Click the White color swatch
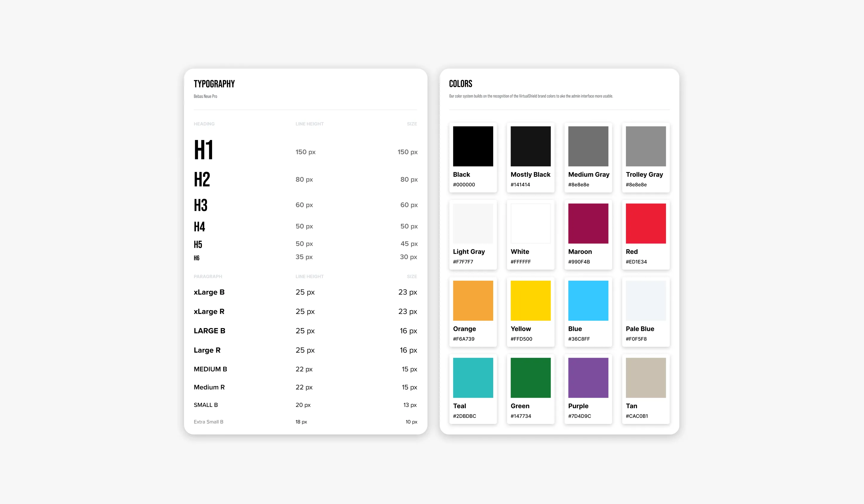Viewport: 864px width, 504px height. (x=530, y=223)
